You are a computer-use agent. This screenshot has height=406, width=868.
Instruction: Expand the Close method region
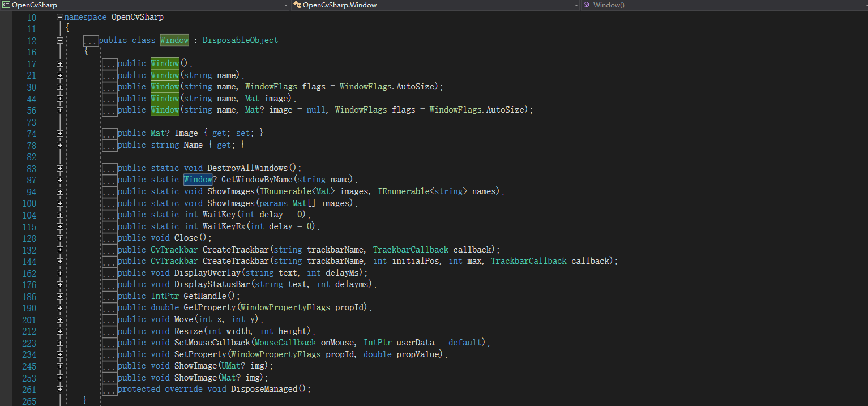[60, 238]
